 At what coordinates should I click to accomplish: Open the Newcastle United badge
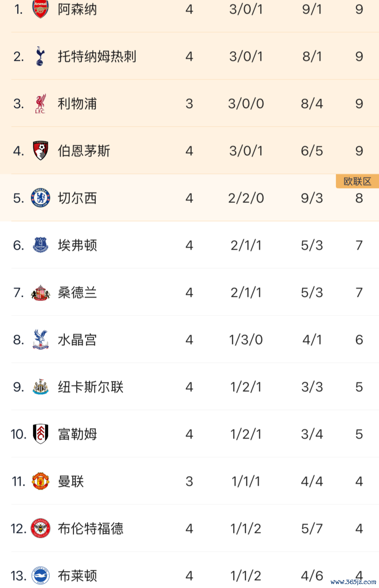coord(40,387)
